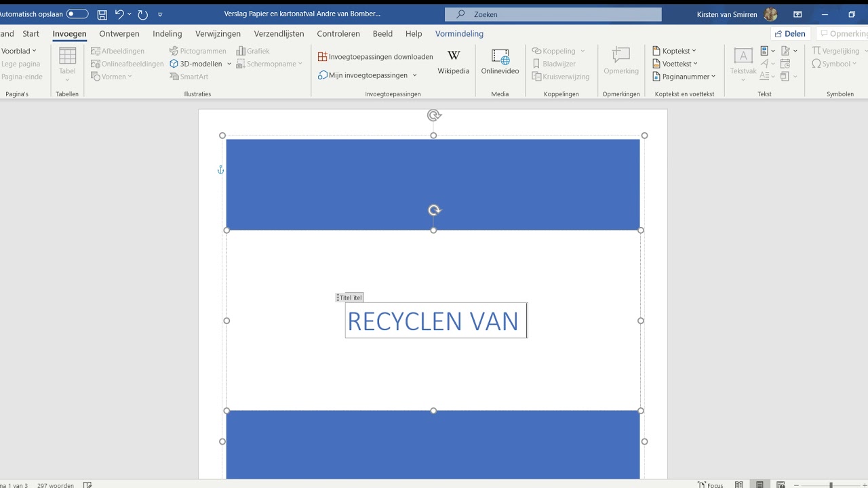The width and height of the screenshot is (868, 488).
Task: Click the 3D-modellen button
Action: click(x=196, y=64)
